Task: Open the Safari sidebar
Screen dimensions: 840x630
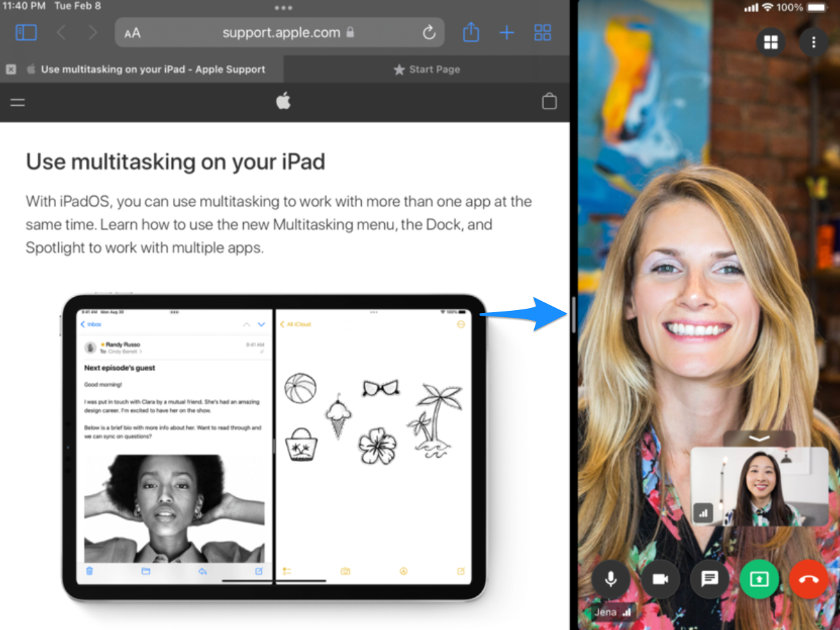Action: pos(26,32)
